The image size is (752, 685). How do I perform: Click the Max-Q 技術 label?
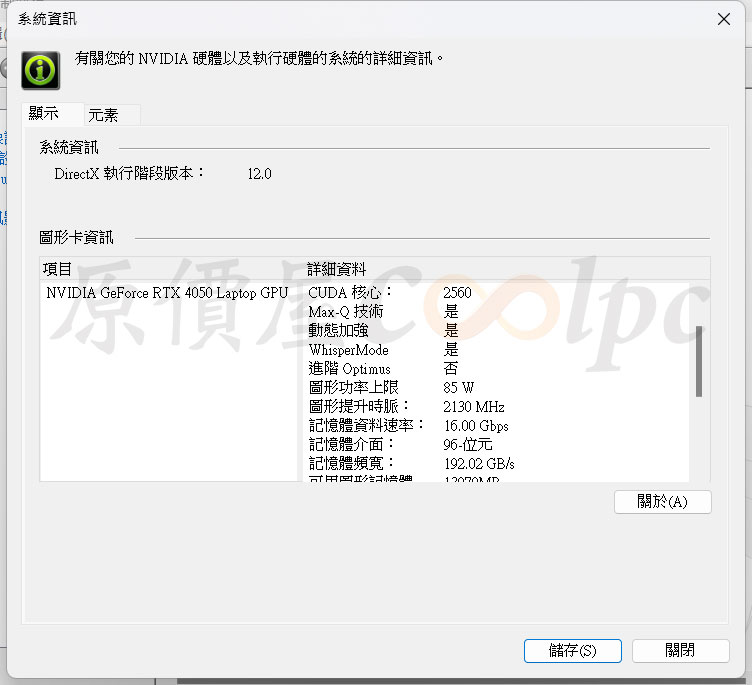(x=346, y=312)
